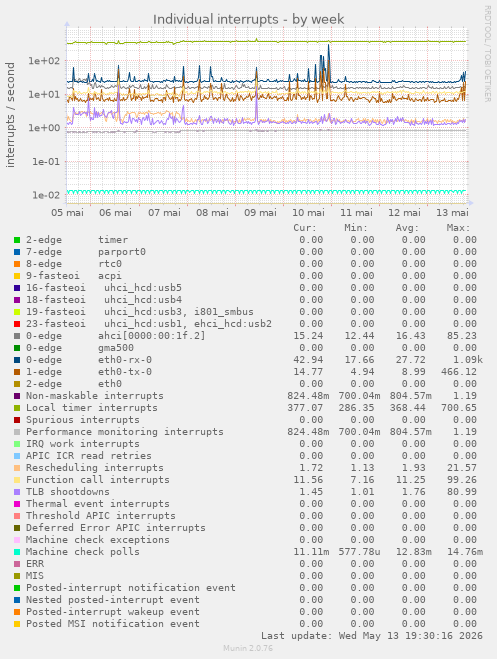Click the 05 mai date axis label
This screenshot has height=659, width=497.
(67, 213)
